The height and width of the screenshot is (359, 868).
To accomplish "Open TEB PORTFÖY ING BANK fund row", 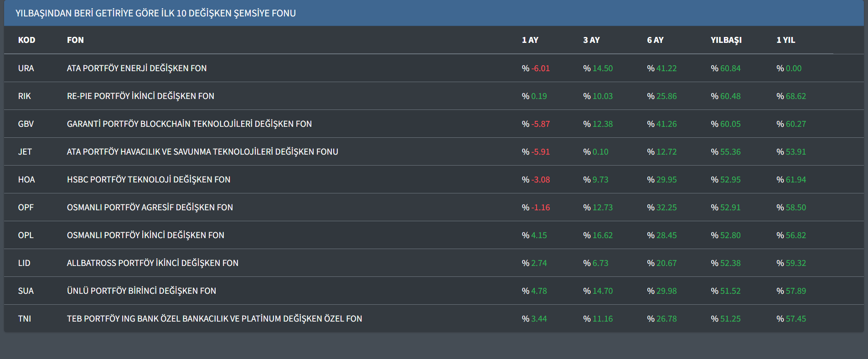I will [x=214, y=318].
